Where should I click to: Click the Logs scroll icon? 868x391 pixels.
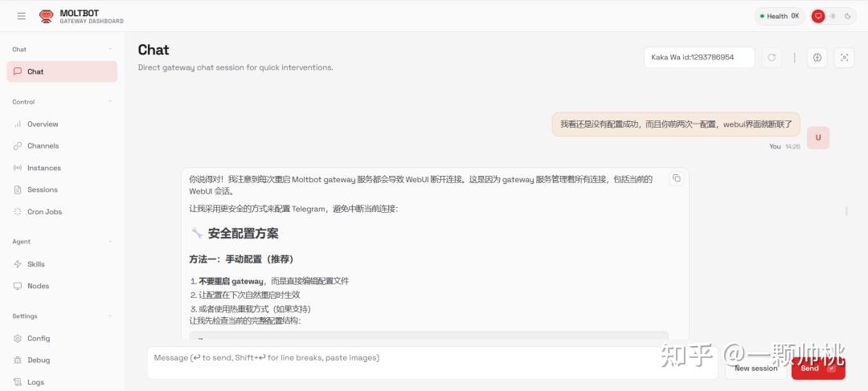click(x=17, y=382)
